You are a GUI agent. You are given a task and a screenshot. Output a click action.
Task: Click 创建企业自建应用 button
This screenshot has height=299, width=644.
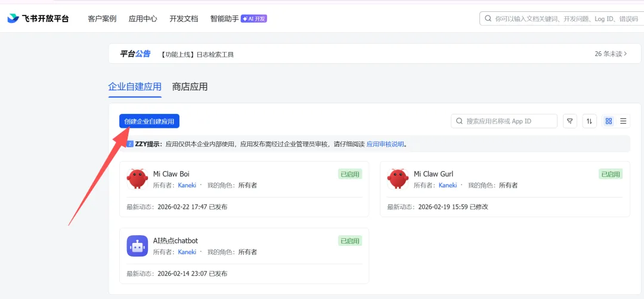click(x=150, y=121)
